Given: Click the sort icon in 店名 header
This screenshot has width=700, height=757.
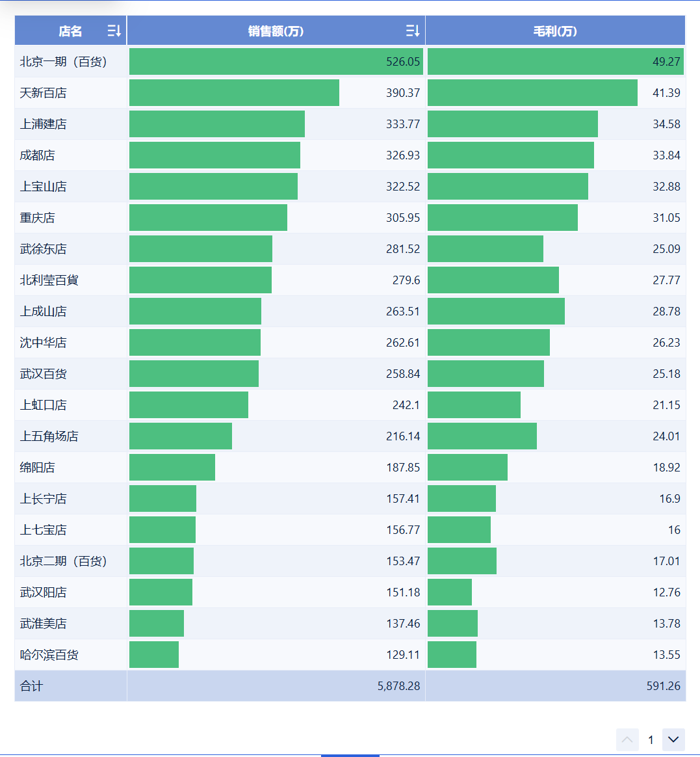Looking at the screenshot, I should (114, 31).
